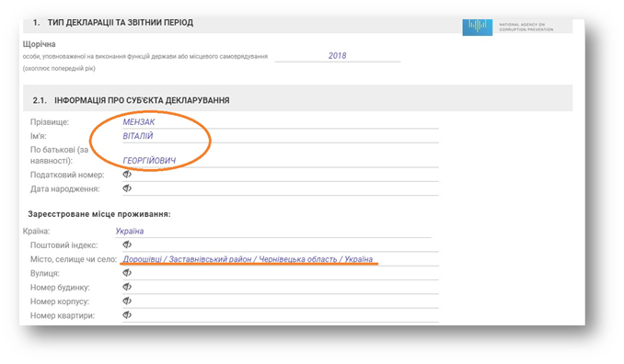Click the NATIONAL AGENCY ON CORRUPTION PREVENTION caption
Image resolution: width=624 pixels, height=364 pixels.
tap(526, 27)
